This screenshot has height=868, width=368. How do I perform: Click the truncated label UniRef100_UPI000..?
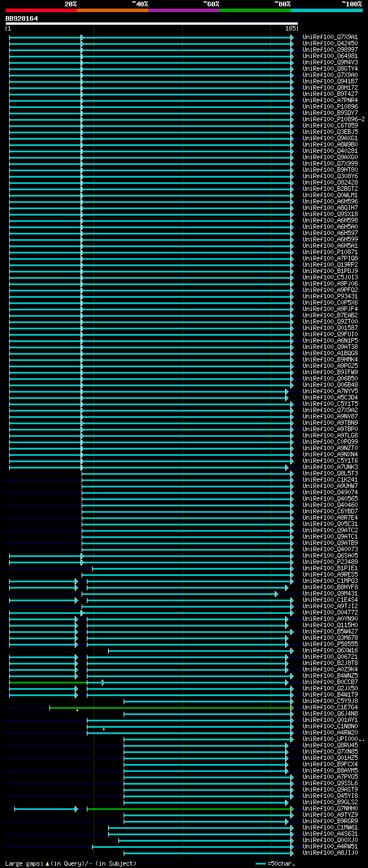[333, 739]
